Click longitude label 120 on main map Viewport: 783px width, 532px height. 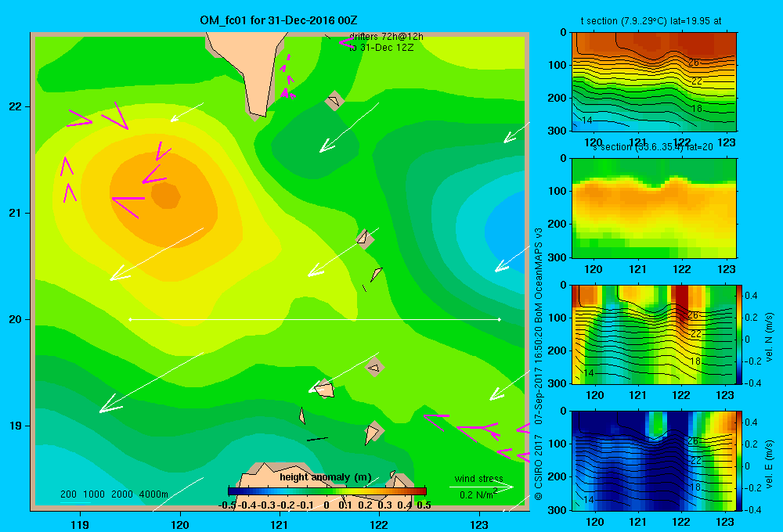tap(180, 525)
